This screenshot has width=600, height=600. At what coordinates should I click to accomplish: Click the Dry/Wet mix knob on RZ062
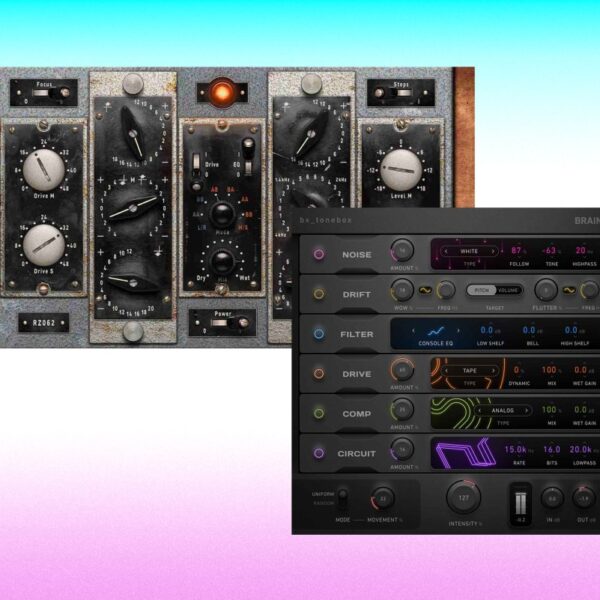point(222,261)
